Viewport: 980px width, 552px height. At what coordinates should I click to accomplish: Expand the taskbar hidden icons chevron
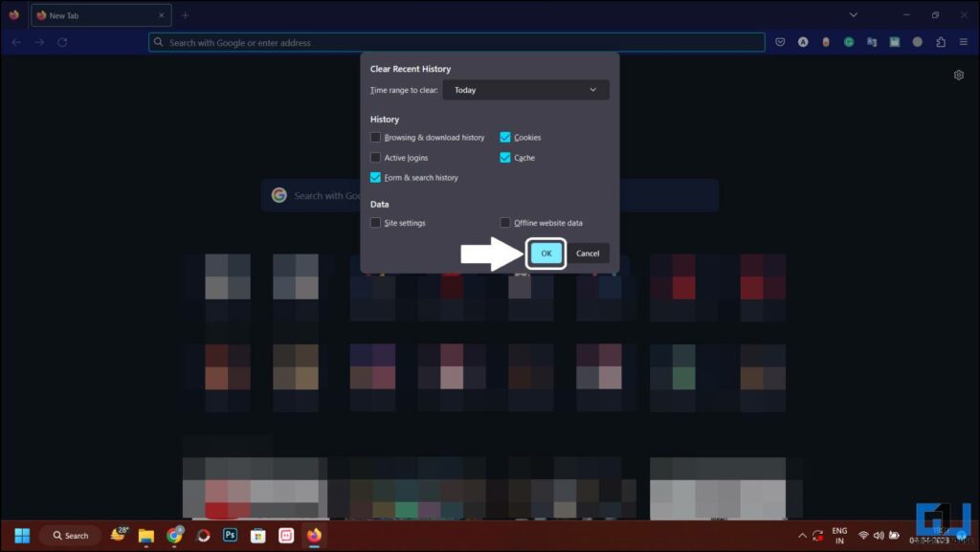(x=802, y=536)
